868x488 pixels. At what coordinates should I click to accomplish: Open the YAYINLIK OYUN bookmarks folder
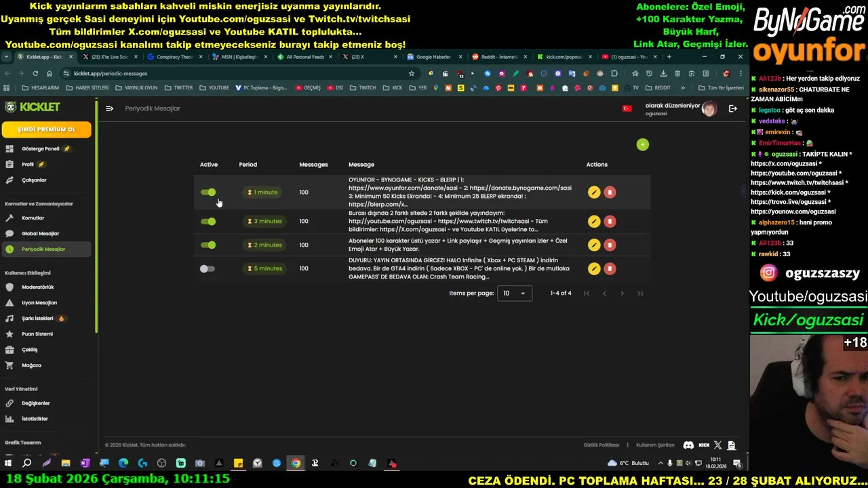tap(136, 88)
